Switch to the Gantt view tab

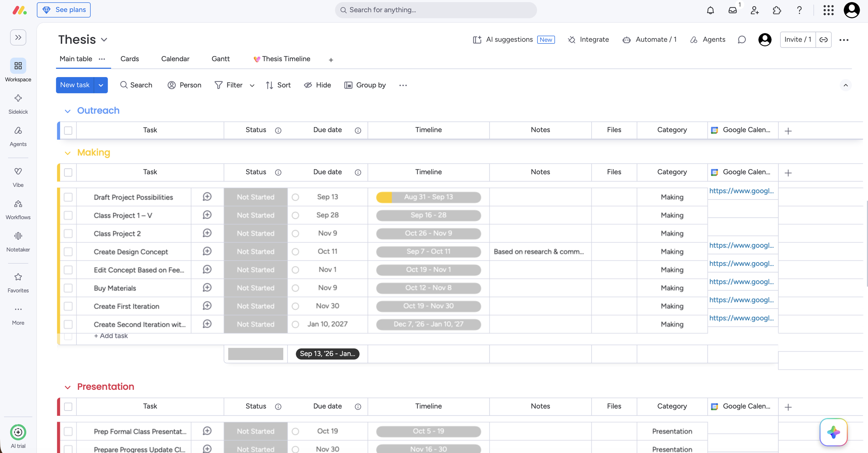coord(220,59)
